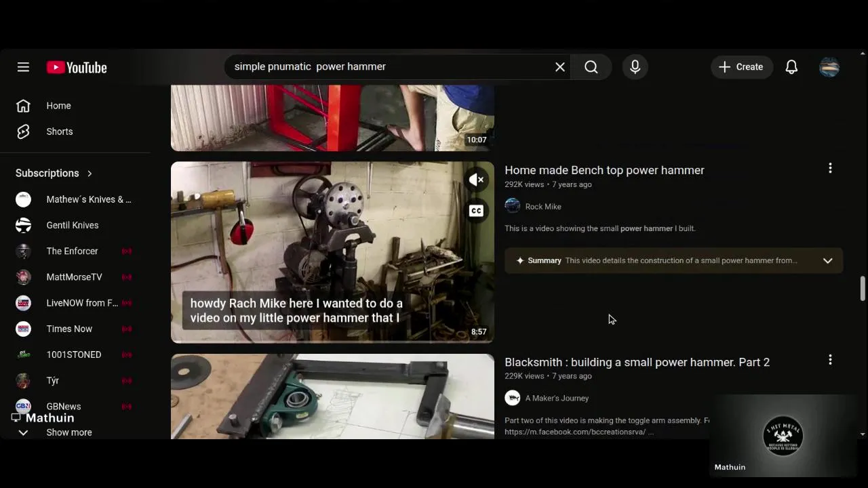Image resolution: width=868 pixels, height=488 pixels.
Task: Click the magnifier search button
Action: [x=591, y=66]
